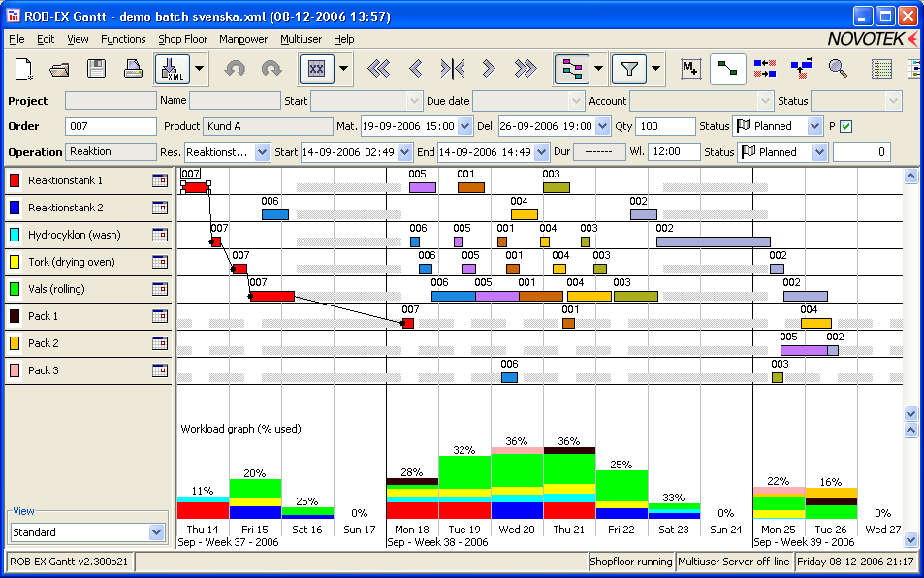
Task: Open file with the folder icon
Action: point(59,70)
